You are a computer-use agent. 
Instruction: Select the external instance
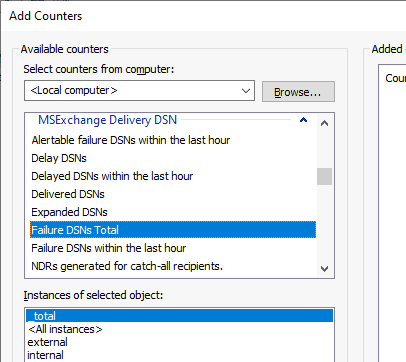pos(48,342)
